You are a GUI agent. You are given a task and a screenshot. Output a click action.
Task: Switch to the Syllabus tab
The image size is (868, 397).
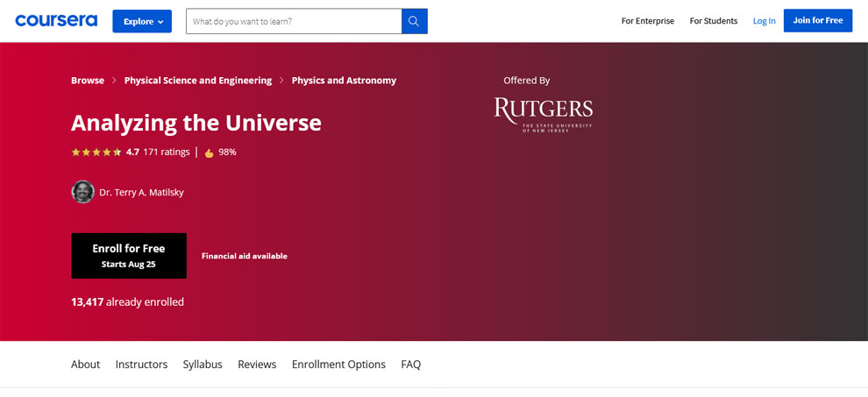pyautogui.click(x=203, y=365)
